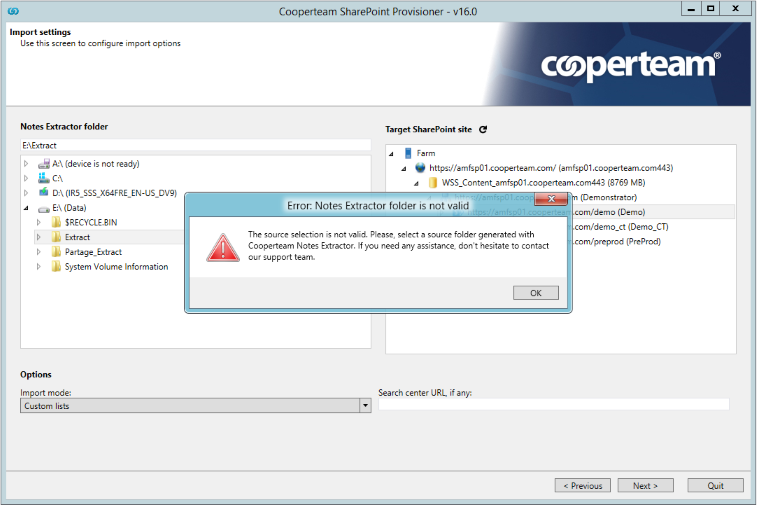Expand the C:\ drive node
This screenshot has width=757, height=505.
26,178
